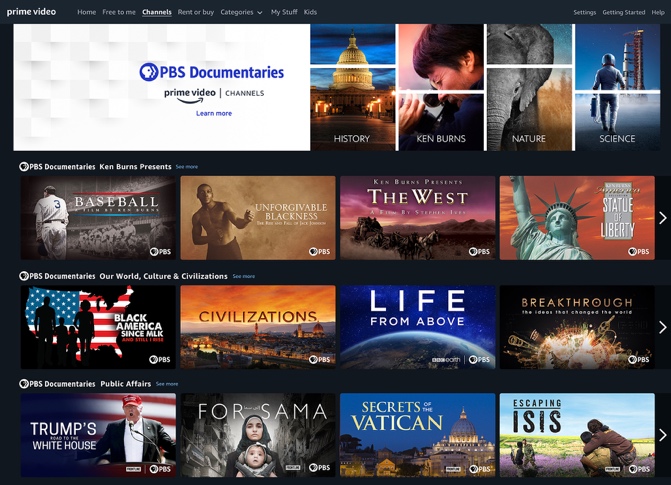This screenshot has width=671, height=485.
Task: Open For Sama thumbnail
Action: (x=258, y=435)
